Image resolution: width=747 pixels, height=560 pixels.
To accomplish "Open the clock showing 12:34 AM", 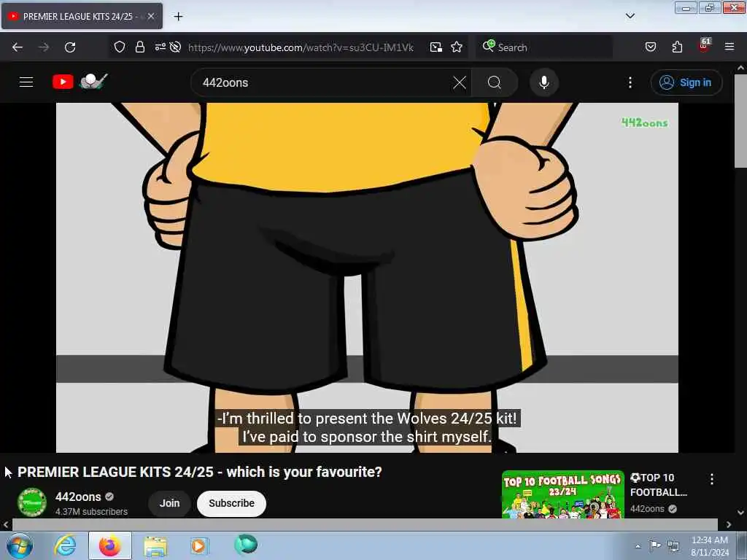I will pyautogui.click(x=709, y=546).
